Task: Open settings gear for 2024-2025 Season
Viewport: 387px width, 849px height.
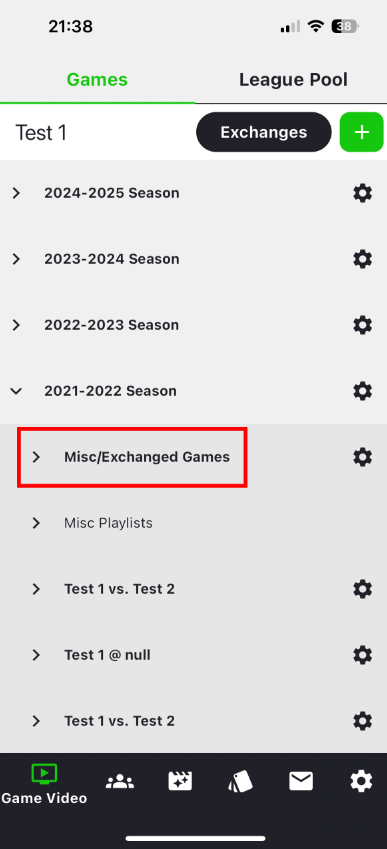Action: [x=362, y=193]
